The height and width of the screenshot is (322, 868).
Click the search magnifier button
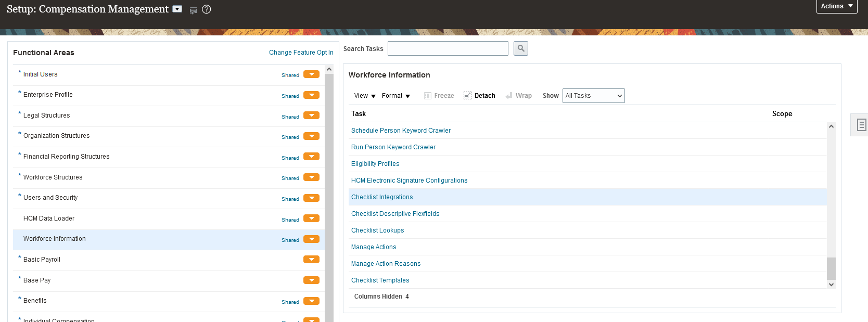tap(521, 48)
